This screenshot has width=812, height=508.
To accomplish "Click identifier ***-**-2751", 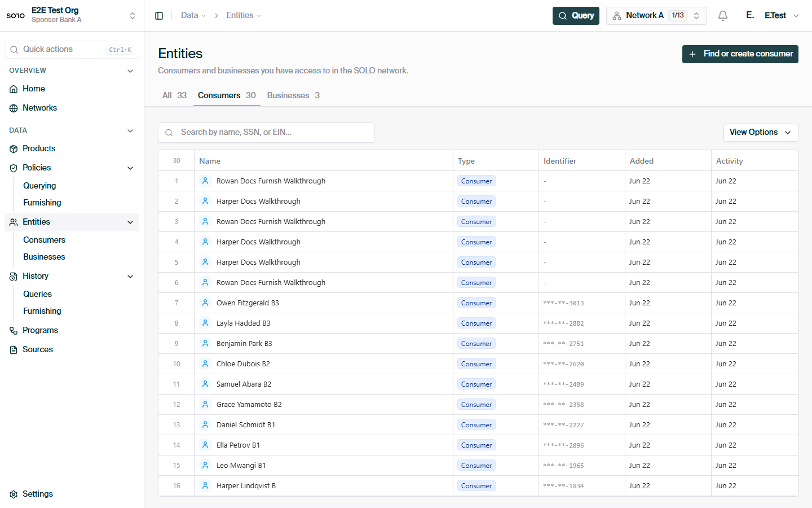I will [x=564, y=344].
